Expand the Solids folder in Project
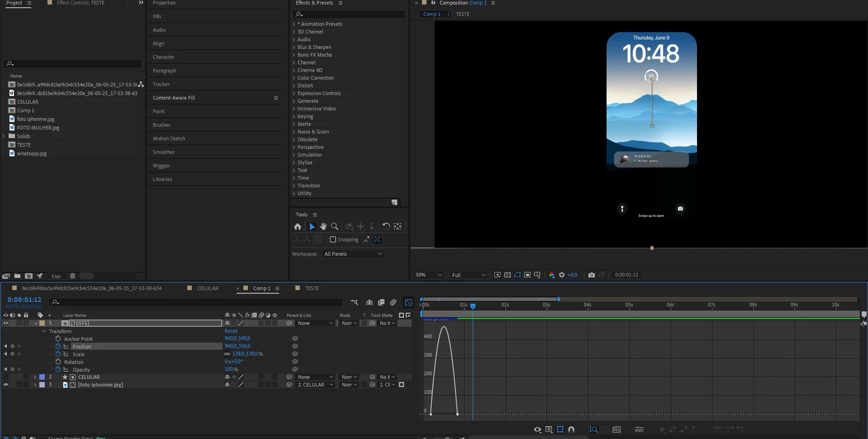Viewport: 868px width, 439px height. (x=4, y=136)
